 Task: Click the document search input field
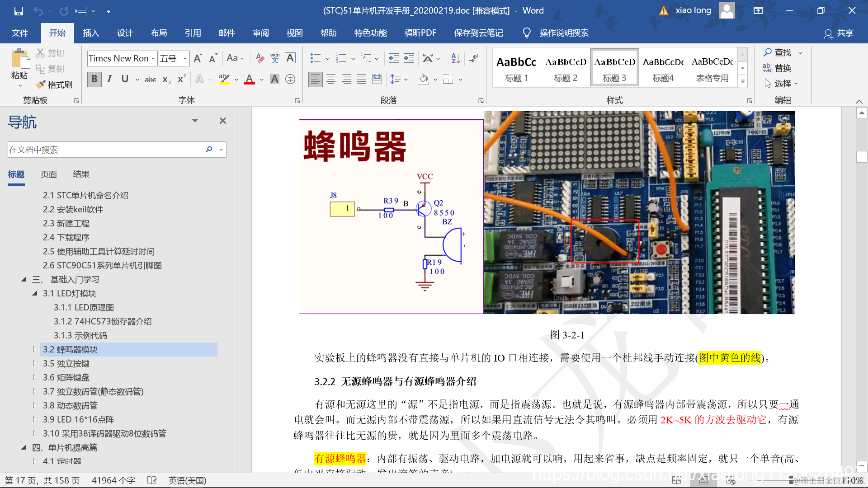[x=104, y=150]
